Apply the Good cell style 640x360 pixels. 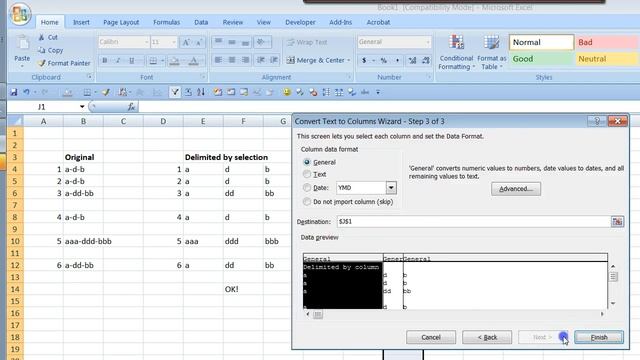[541, 59]
